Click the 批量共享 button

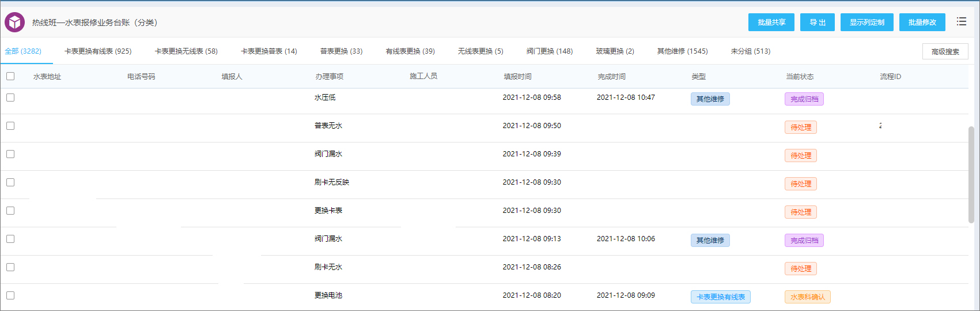click(x=771, y=23)
